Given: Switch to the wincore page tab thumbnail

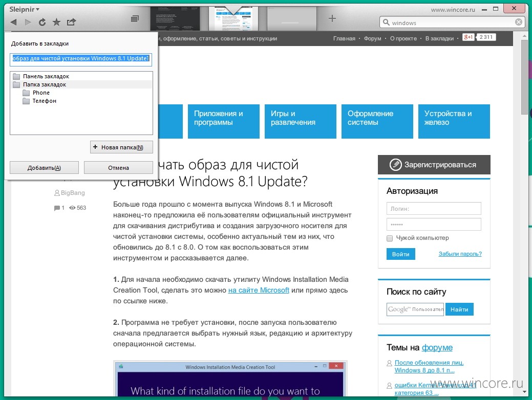Looking at the screenshot, I should click(233, 18).
